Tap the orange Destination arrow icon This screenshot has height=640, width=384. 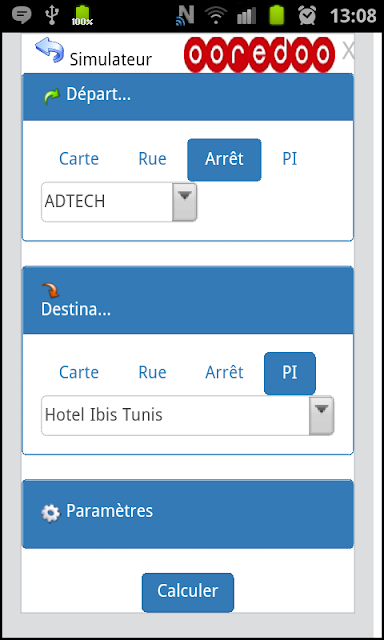51,291
